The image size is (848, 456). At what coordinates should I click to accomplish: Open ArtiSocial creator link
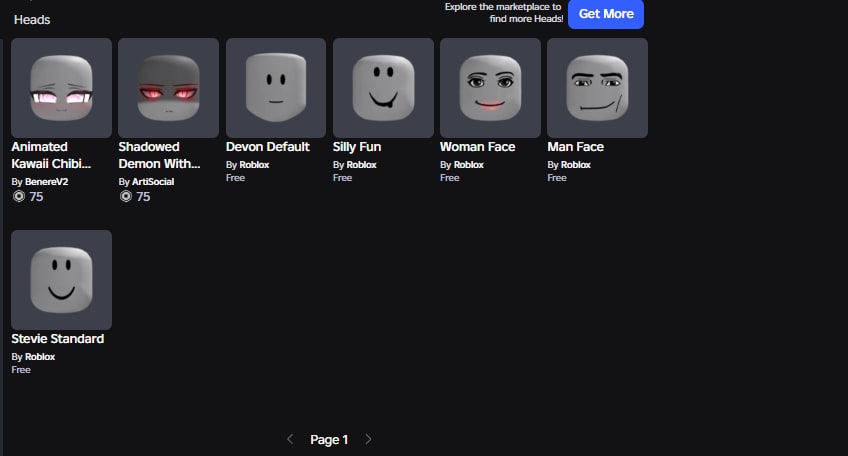[x=153, y=182]
